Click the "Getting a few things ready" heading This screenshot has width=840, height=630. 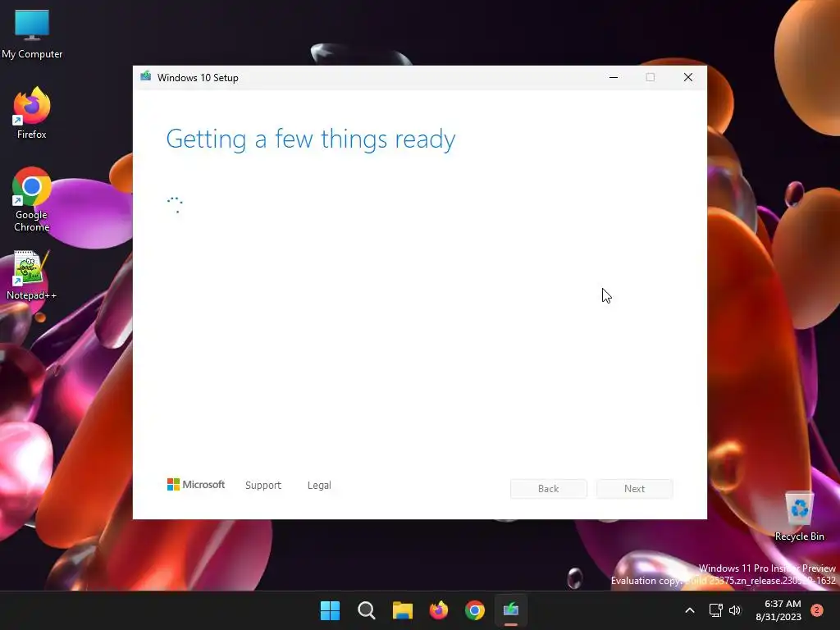click(x=311, y=139)
